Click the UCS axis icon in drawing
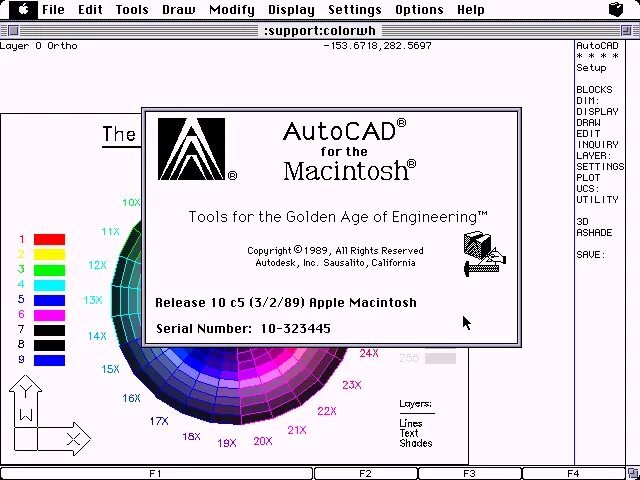The width and height of the screenshot is (640, 480). click(x=49, y=416)
